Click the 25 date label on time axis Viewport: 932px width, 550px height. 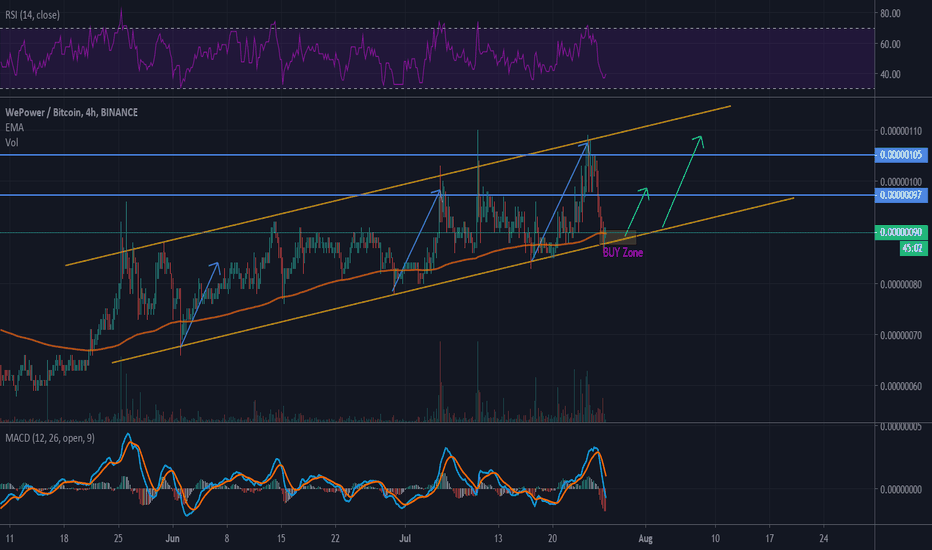[x=118, y=539]
